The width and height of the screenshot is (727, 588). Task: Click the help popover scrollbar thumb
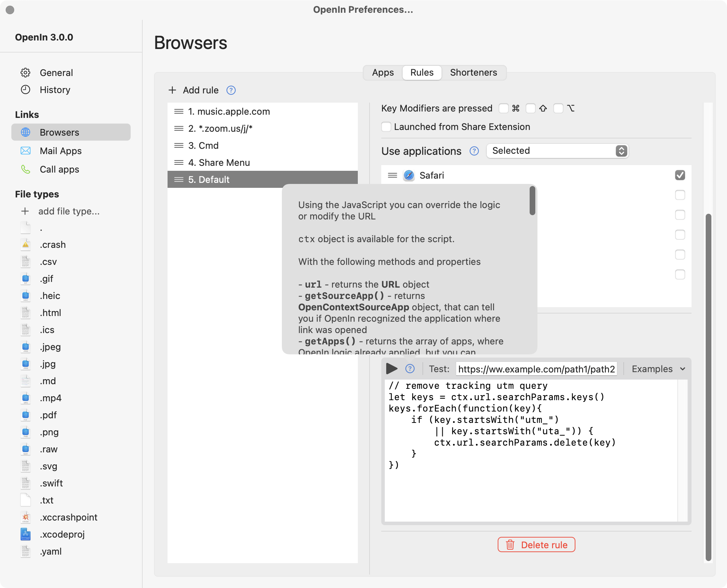pyautogui.click(x=532, y=201)
